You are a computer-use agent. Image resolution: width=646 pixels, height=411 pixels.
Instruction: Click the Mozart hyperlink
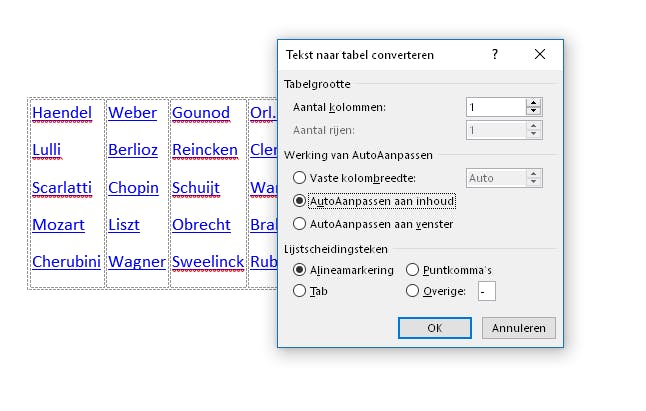pos(58,225)
